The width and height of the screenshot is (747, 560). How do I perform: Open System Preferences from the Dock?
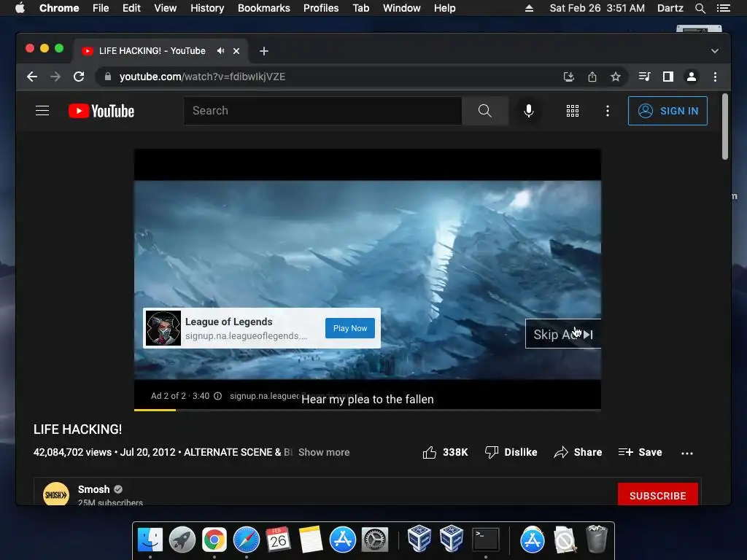[x=375, y=540]
